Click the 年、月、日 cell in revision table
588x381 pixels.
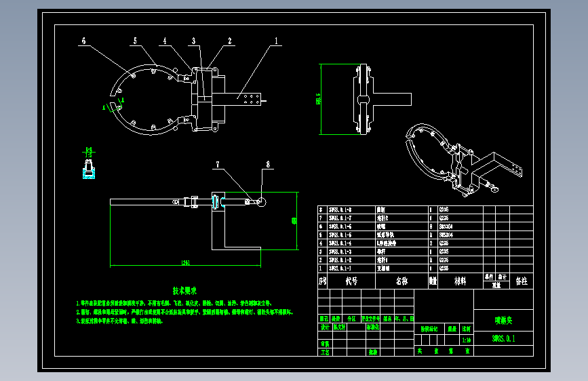(x=404, y=319)
